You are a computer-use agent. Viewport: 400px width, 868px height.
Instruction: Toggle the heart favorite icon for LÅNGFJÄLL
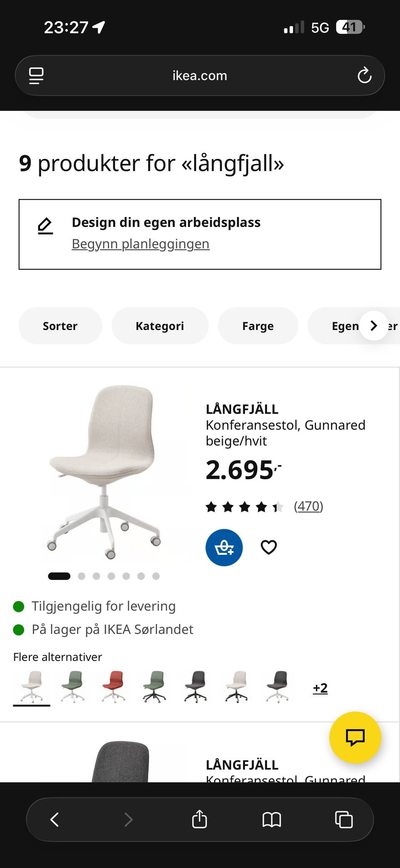click(269, 547)
